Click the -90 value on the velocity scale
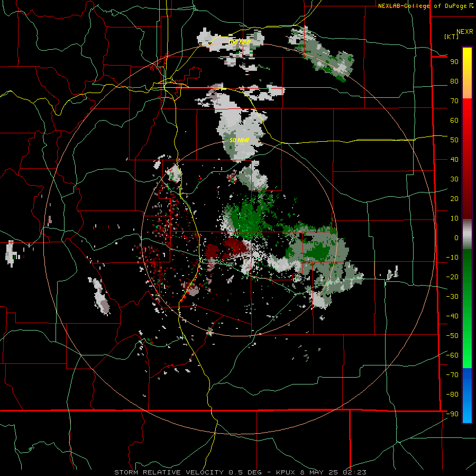Image resolution: width=476 pixels, height=476 pixels. (x=452, y=414)
